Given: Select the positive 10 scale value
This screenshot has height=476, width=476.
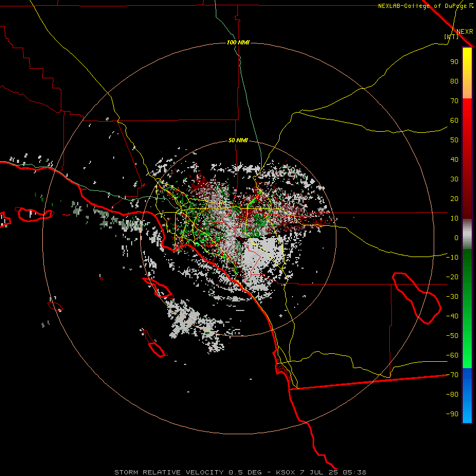Looking at the screenshot, I should click(454, 218).
